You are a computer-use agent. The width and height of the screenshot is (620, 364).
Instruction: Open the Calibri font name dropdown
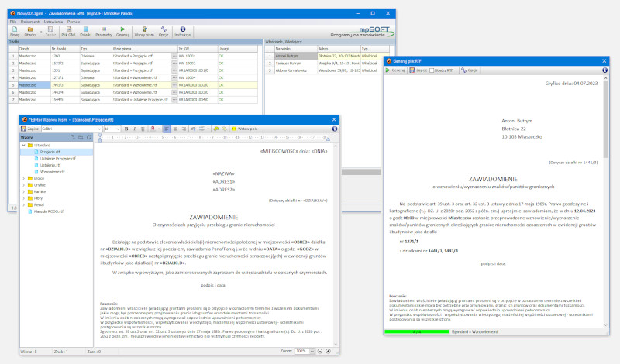tap(99, 129)
